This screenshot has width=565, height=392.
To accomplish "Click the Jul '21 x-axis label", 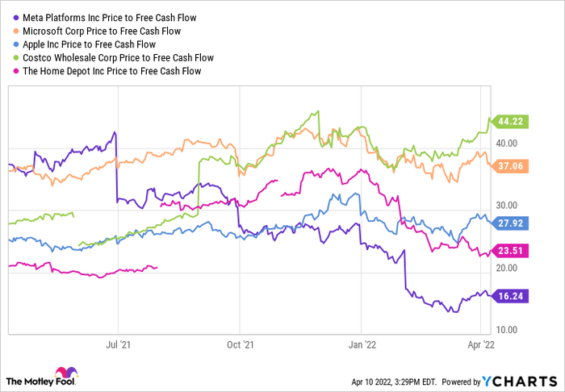I will [x=119, y=344].
